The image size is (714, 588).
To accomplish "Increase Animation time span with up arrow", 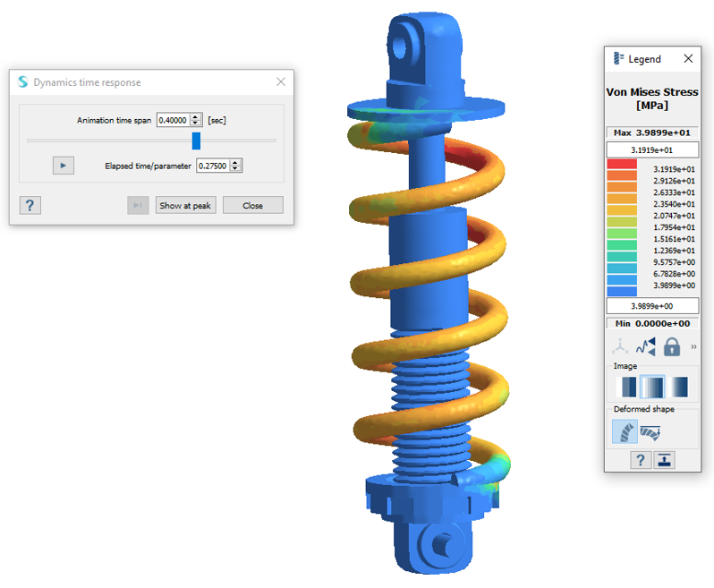I will [x=196, y=116].
